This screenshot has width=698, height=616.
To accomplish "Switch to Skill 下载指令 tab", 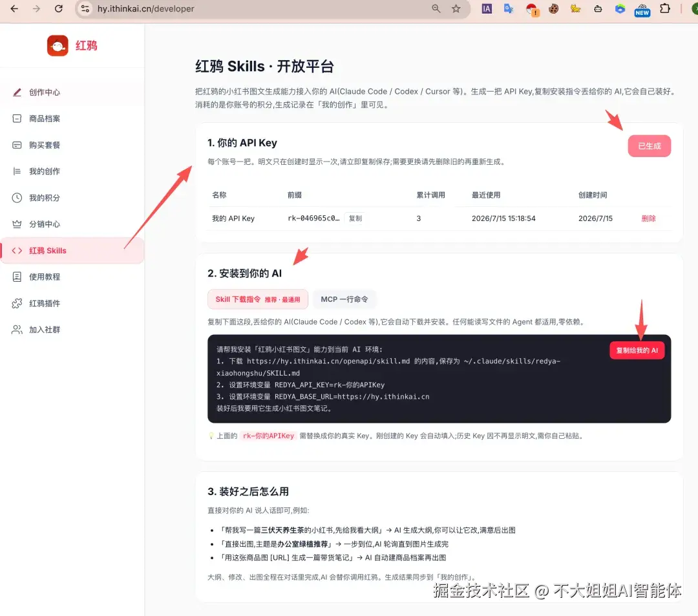I will click(x=258, y=299).
